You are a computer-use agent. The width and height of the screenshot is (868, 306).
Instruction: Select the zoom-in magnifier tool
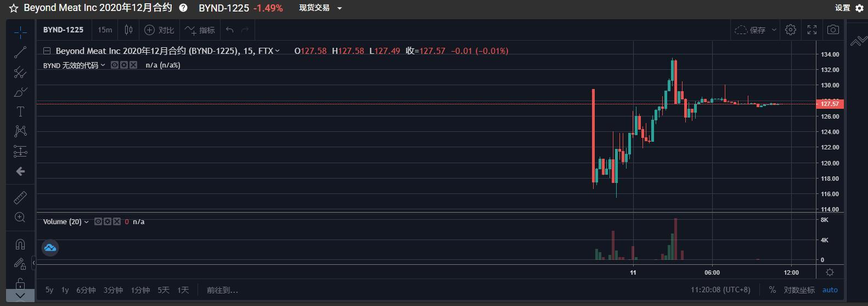point(20,217)
